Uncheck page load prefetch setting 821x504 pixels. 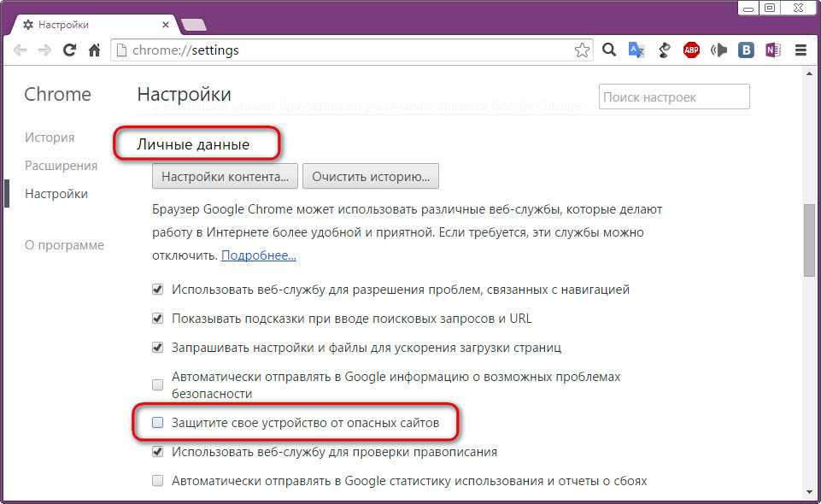[x=157, y=348]
